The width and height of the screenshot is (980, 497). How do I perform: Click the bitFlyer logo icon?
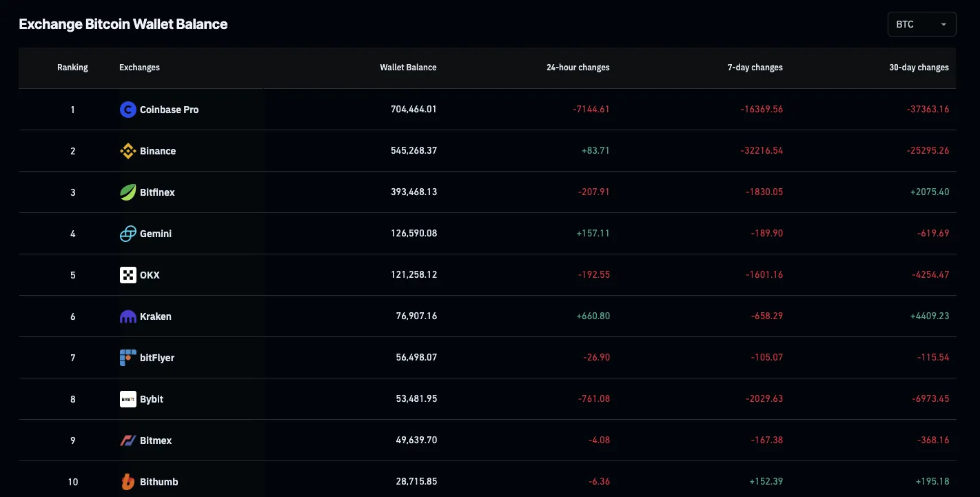pyautogui.click(x=127, y=357)
